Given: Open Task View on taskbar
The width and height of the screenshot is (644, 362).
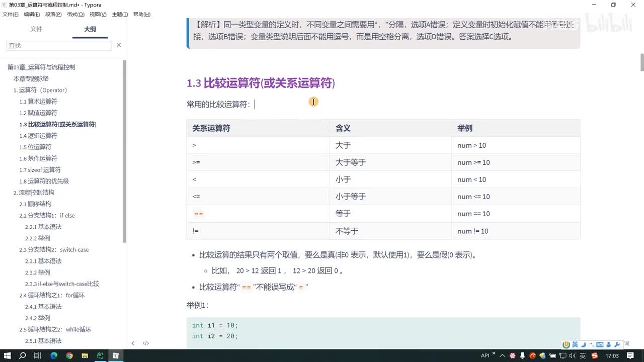Looking at the screenshot, I should click(x=37, y=355).
